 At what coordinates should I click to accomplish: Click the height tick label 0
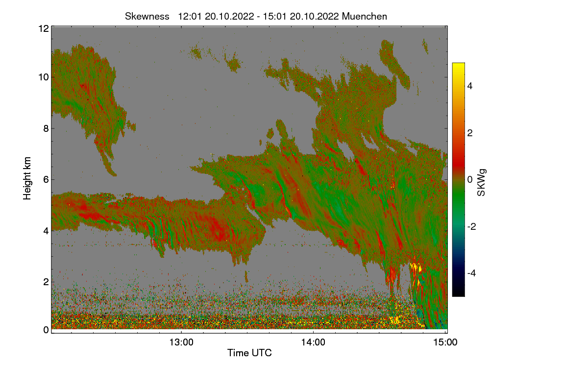coord(46,330)
